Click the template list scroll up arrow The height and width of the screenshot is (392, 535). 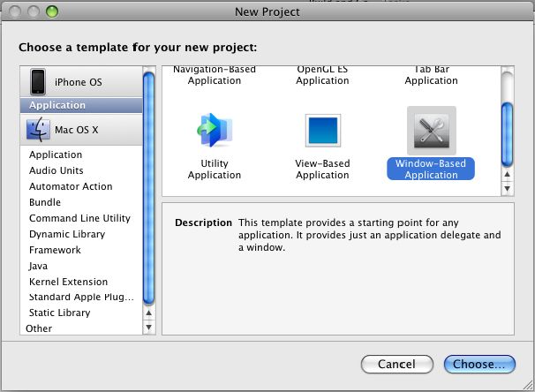[x=508, y=174]
